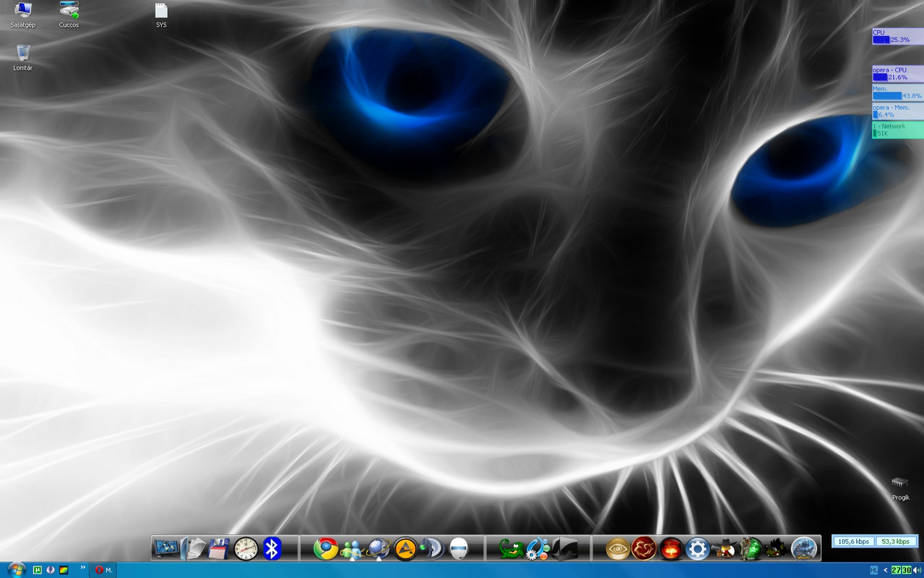Open the Cuccos drive shortcut

pos(69,15)
